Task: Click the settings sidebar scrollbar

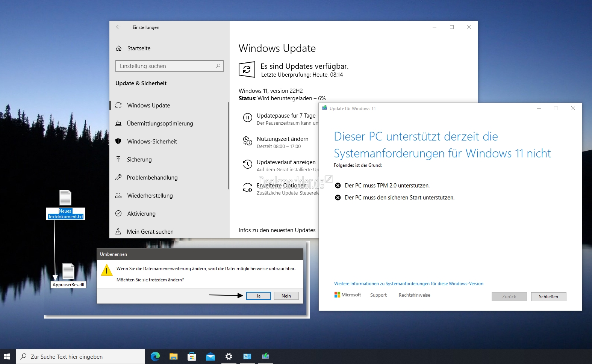Action: click(x=229, y=145)
